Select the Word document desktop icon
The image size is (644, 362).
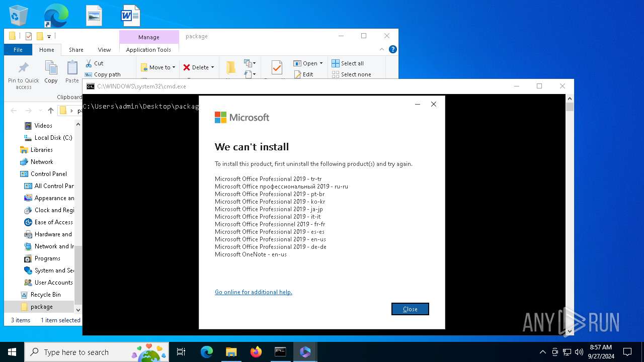(x=130, y=16)
